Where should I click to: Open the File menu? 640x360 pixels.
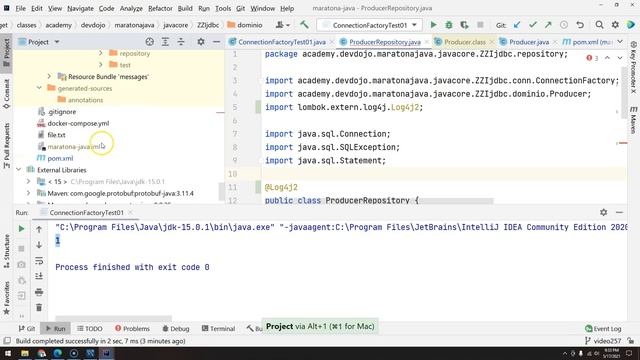click(x=20, y=8)
